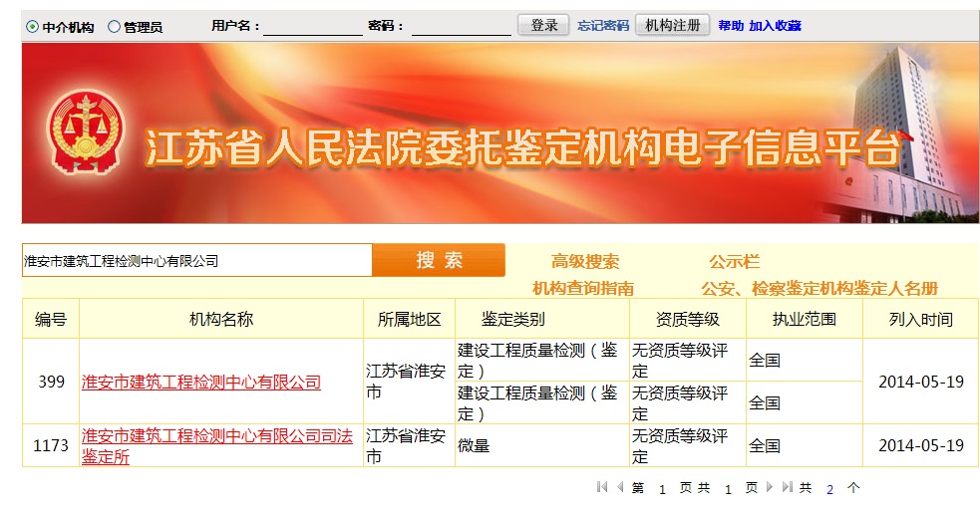Viewport: 980px width, 521px height.
Task: Click the first page pagination icon
Action: coord(602,487)
